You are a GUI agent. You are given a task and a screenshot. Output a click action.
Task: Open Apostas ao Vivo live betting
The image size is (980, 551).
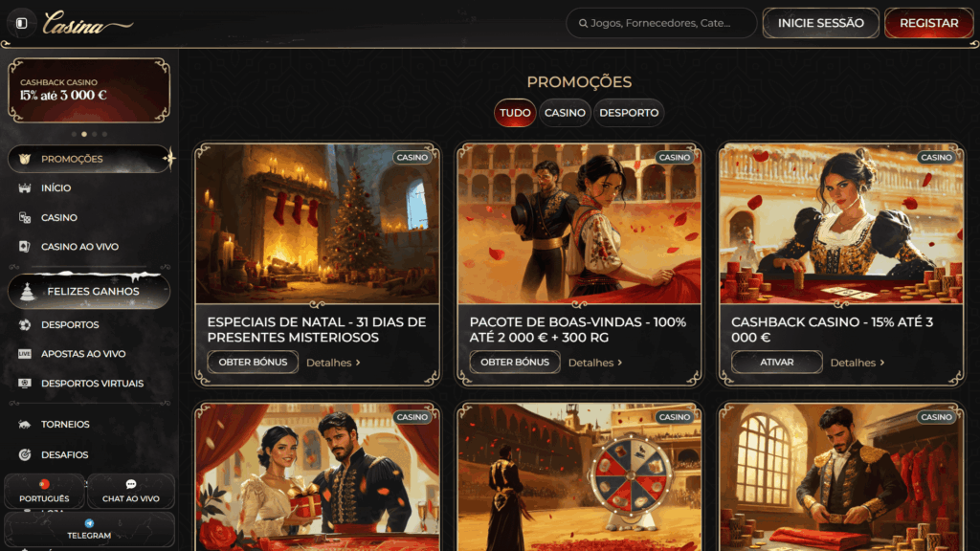(x=82, y=354)
